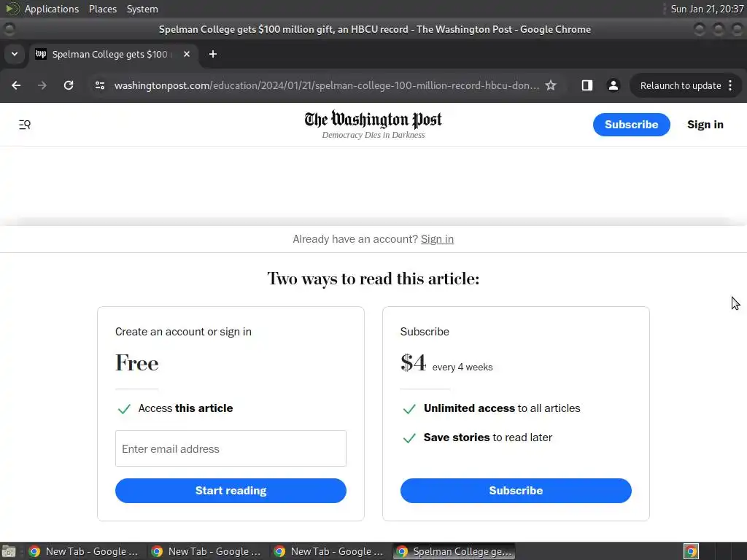Click Subscribe button in $4 card
Image resolution: width=747 pixels, height=560 pixels.
[x=516, y=491]
